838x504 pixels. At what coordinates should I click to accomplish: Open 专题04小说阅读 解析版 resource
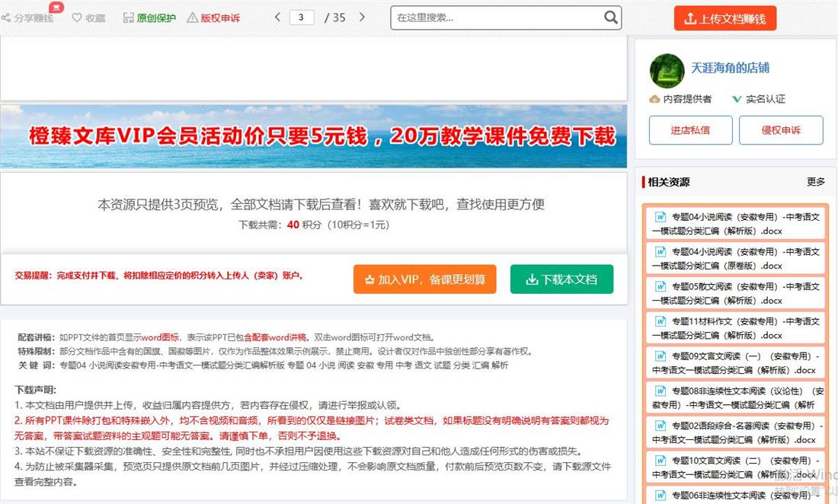tap(736, 224)
